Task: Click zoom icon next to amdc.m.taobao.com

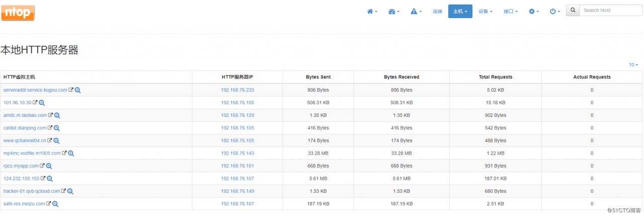Action: [x=57, y=115]
